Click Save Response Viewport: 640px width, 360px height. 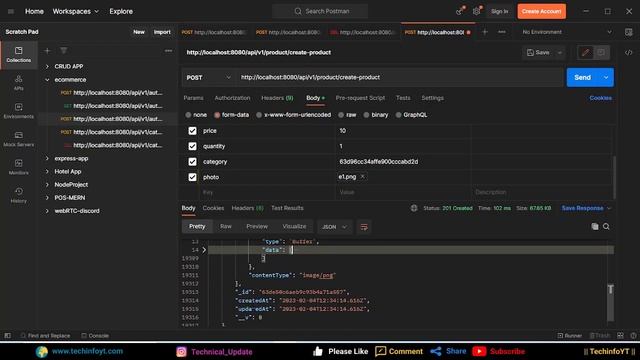click(582, 208)
